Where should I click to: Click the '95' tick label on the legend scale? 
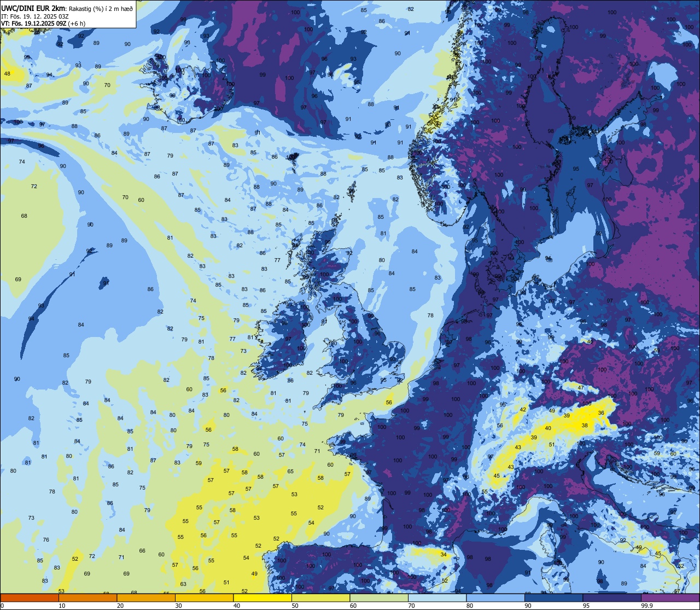[586, 606]
